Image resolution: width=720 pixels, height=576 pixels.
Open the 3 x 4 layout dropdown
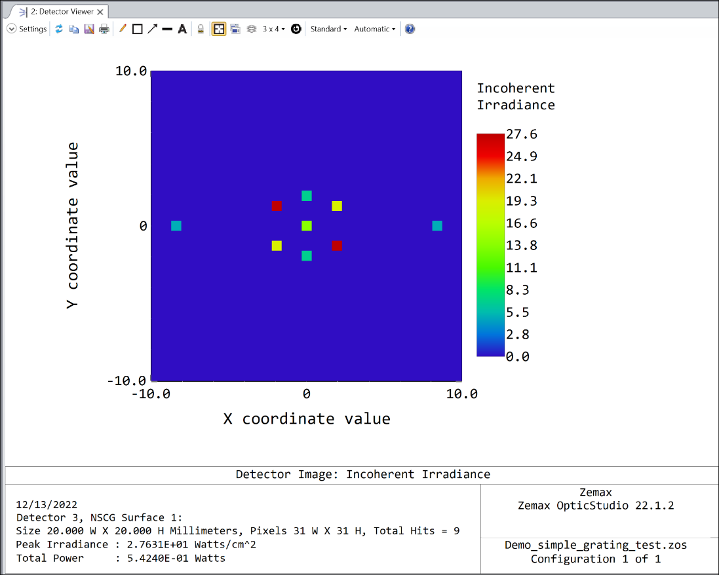coord(274,29)
